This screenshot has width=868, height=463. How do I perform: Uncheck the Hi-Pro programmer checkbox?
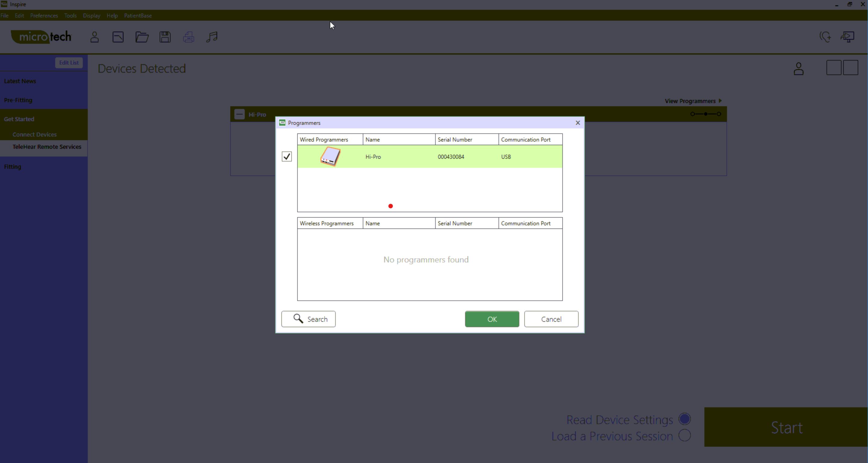coord(287,156)
